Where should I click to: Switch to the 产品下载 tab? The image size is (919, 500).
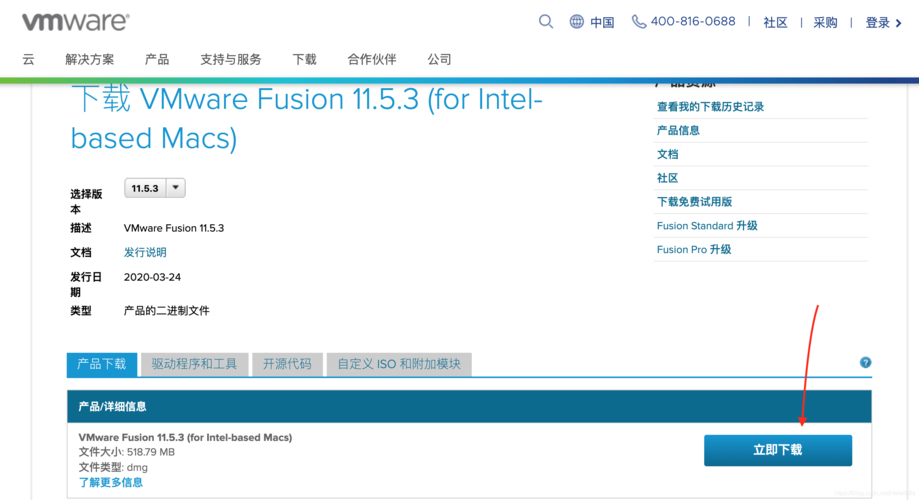(x=102, y=364)
